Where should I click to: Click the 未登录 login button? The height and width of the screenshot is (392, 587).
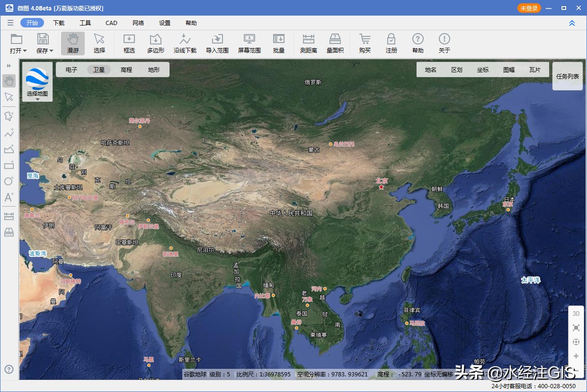[529, 8]
